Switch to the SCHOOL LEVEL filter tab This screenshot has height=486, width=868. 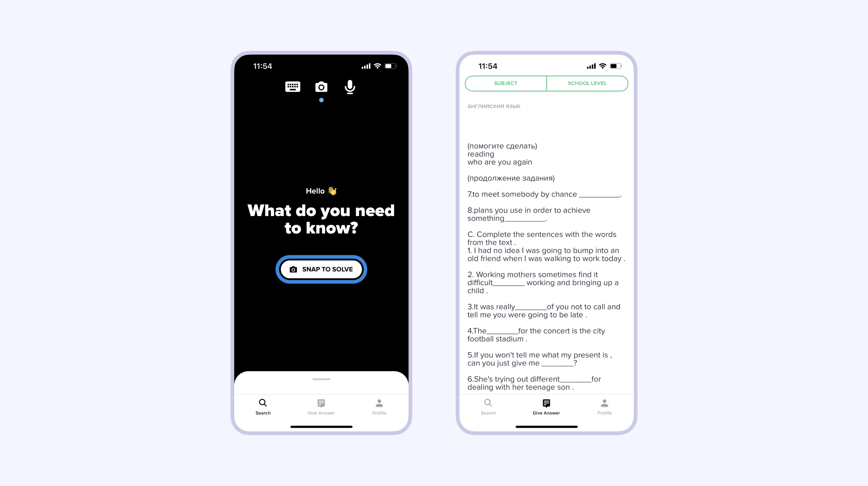(x=587, y=83)
